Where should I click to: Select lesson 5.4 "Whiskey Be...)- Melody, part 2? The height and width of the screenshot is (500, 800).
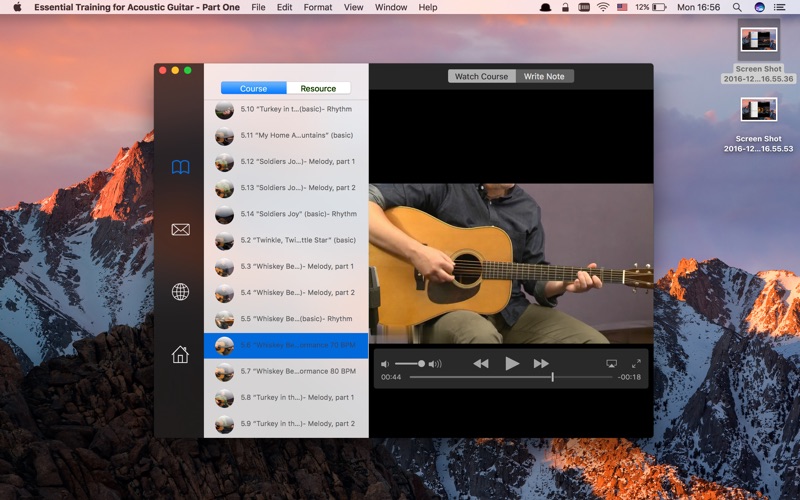[x=286, y=293]
